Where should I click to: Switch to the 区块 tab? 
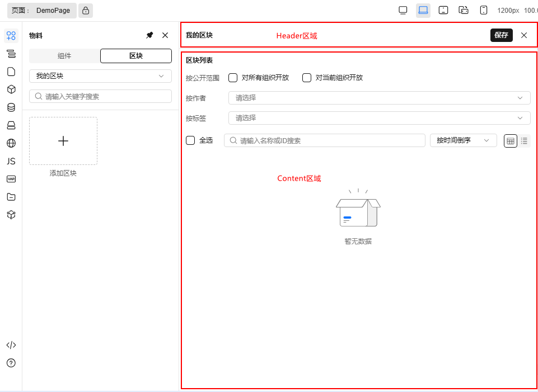tap(135, 56)
